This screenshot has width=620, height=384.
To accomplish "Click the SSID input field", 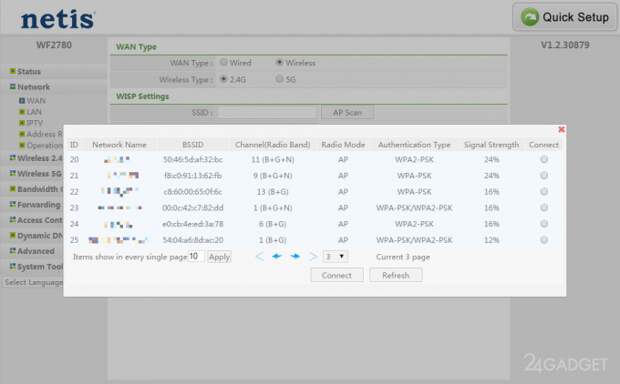I will [x=267, y=113].
